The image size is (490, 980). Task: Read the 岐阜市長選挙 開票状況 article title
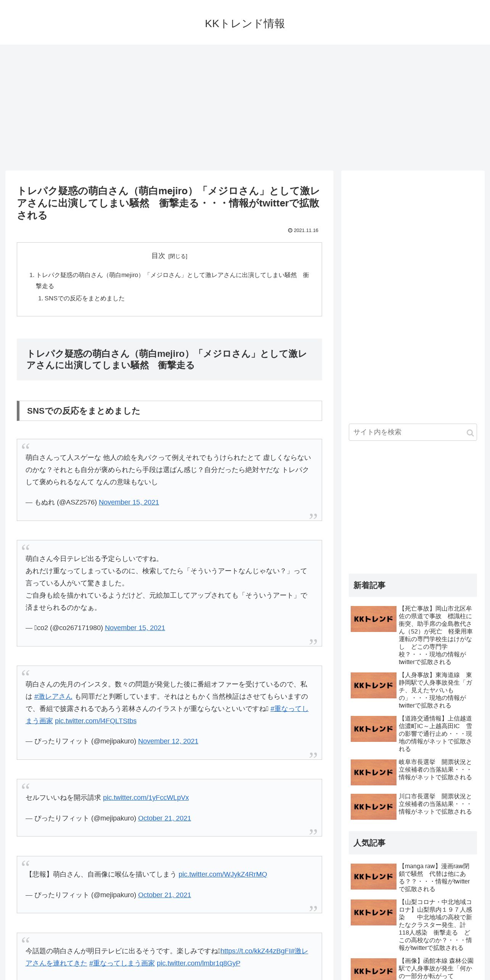pos(436,770)
